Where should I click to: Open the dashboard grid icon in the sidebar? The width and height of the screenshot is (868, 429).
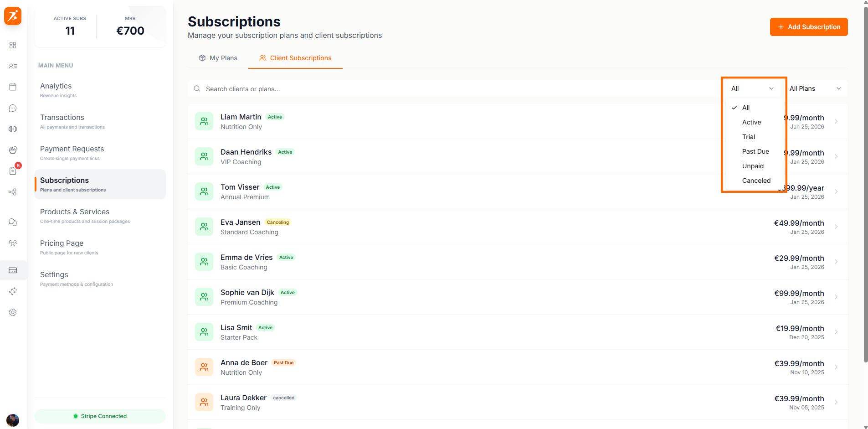pos(13,45)
